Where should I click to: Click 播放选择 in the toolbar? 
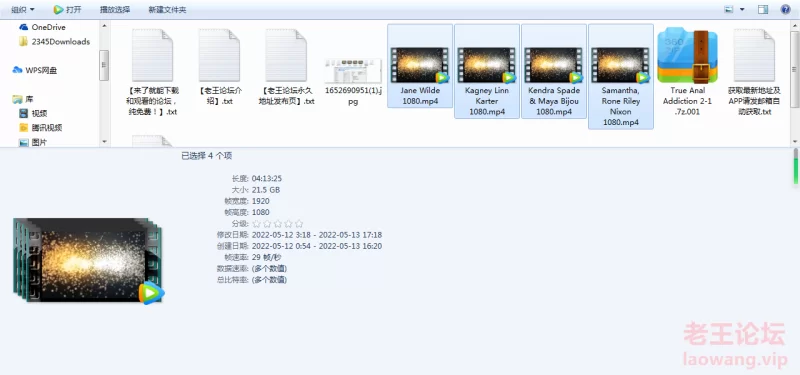[115, 9]
